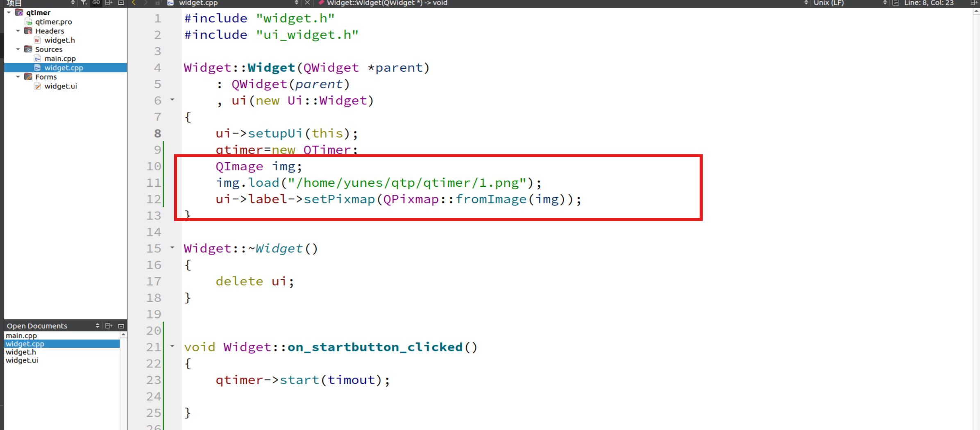Viewport: 980px width, 430px height.
Task: Go back in editor navigation history
Action: pyautogui.click(x=134, y=2)
